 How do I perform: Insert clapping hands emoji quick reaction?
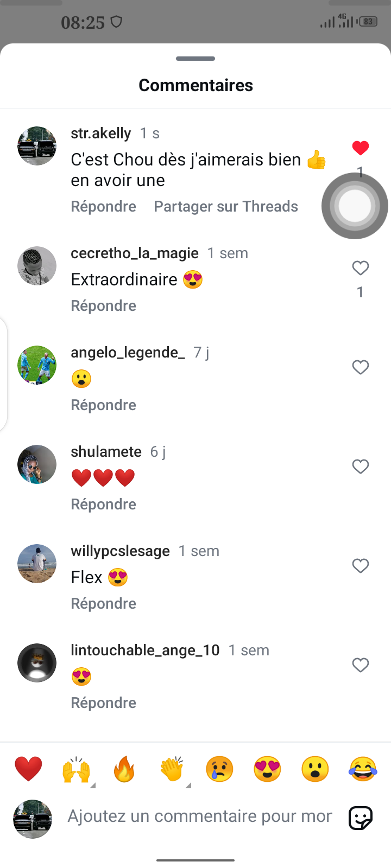point(172,769)
